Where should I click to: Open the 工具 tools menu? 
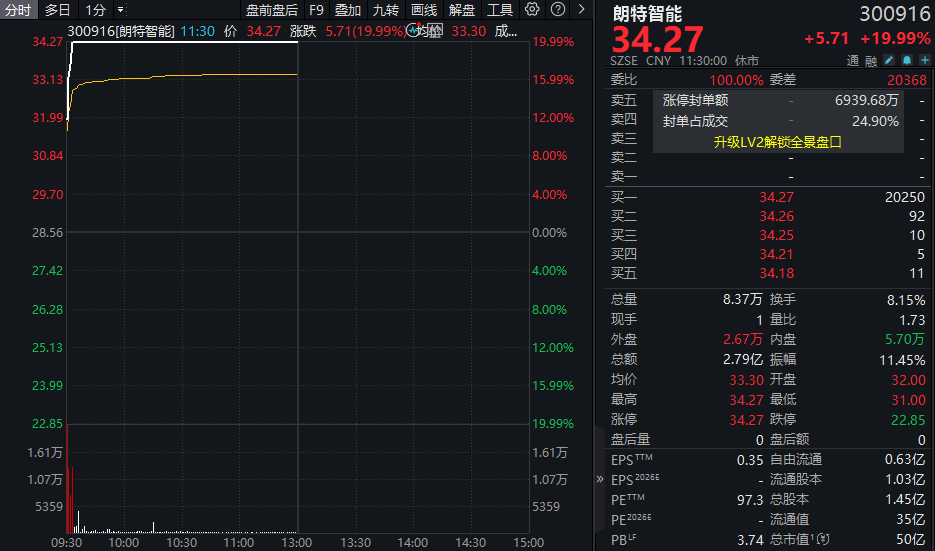point(500,10)
